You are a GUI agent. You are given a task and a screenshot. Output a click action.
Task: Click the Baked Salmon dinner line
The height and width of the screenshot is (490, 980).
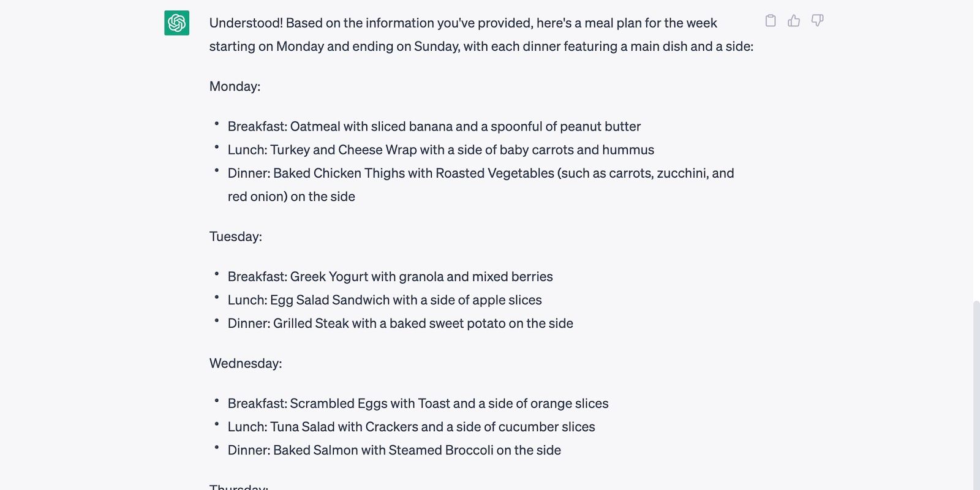tap(394, 450)
